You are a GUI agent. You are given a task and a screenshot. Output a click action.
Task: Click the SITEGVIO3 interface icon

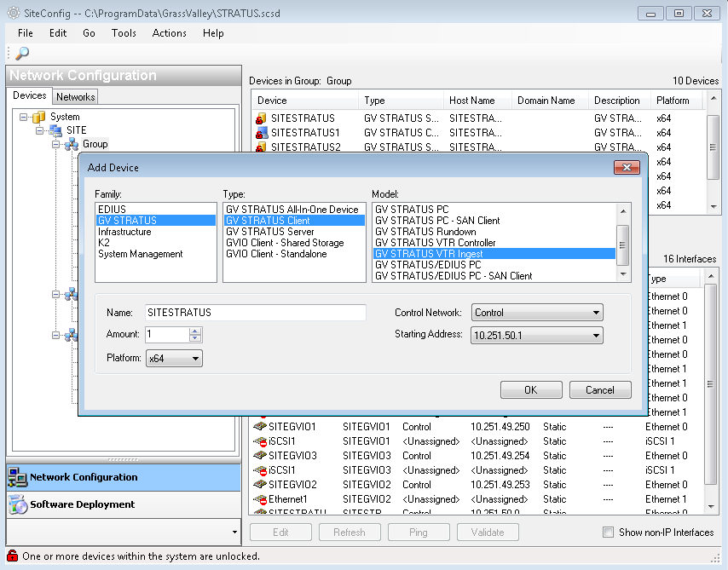click(259, 455)
